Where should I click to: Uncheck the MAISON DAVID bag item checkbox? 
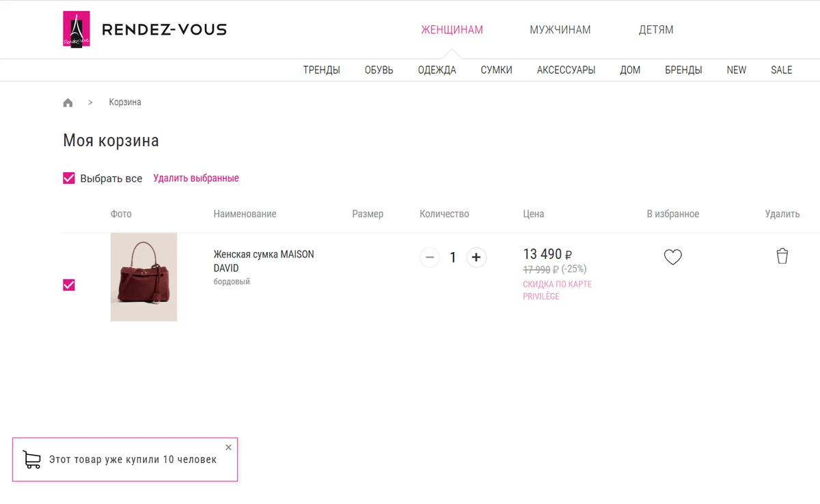69,285
